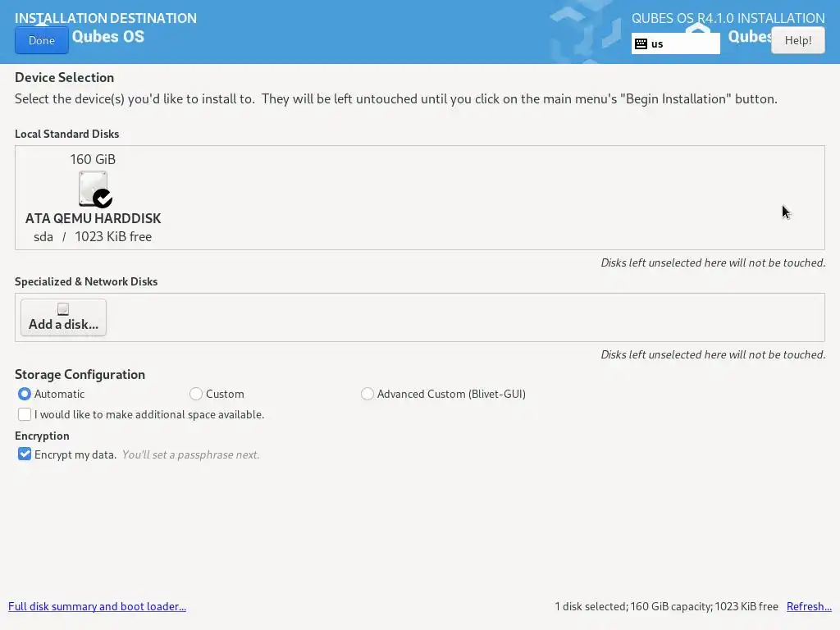Open the Help! button

coord(797,41)
